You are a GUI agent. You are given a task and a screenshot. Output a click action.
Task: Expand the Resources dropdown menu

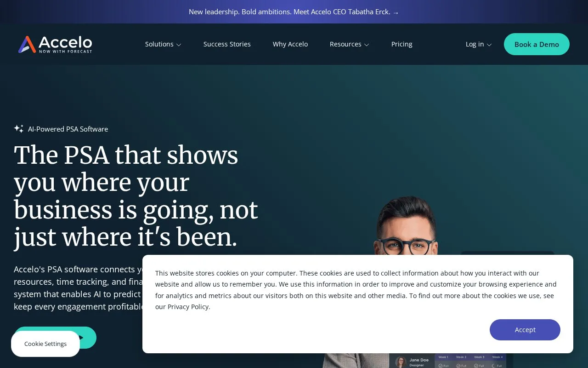pos(349,44)
